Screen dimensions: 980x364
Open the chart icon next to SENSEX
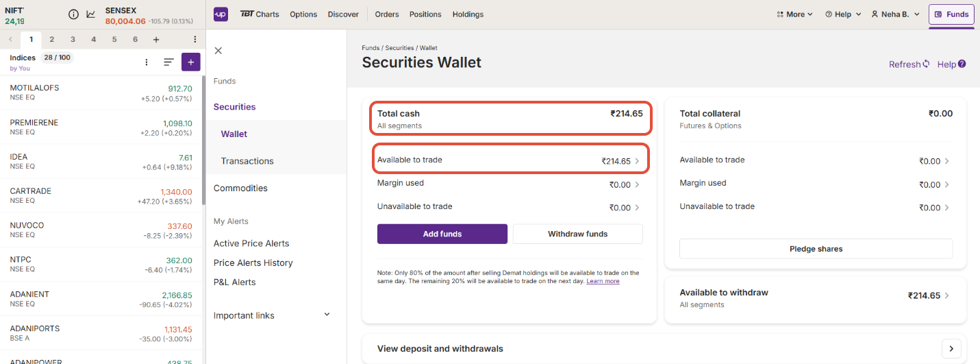[91, 14]
